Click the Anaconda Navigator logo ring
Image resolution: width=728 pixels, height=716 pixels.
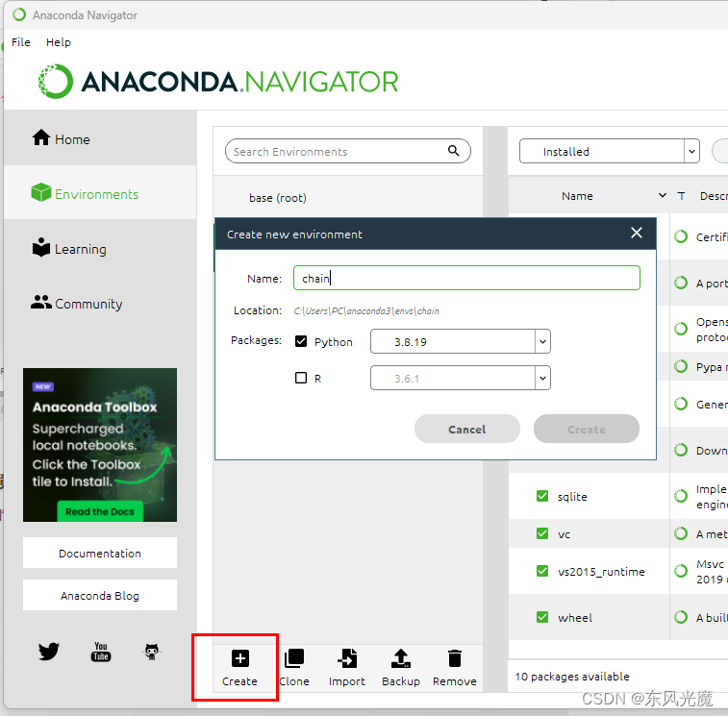click(x=55, y=81)
